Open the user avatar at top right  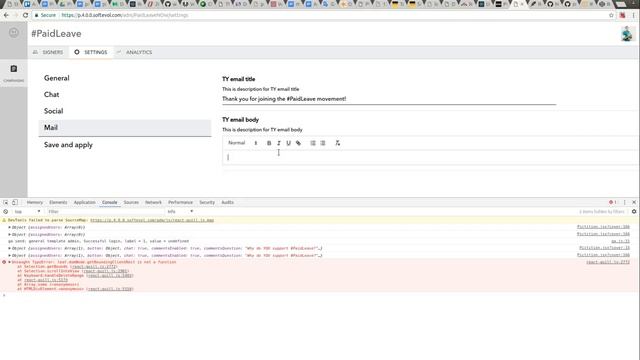(x=627, y=34)
